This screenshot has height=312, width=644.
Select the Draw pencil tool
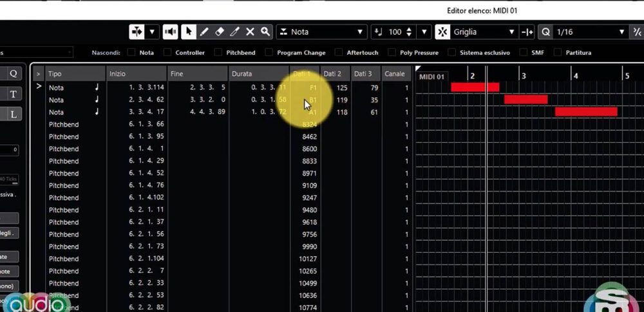(x=204, y=32)
